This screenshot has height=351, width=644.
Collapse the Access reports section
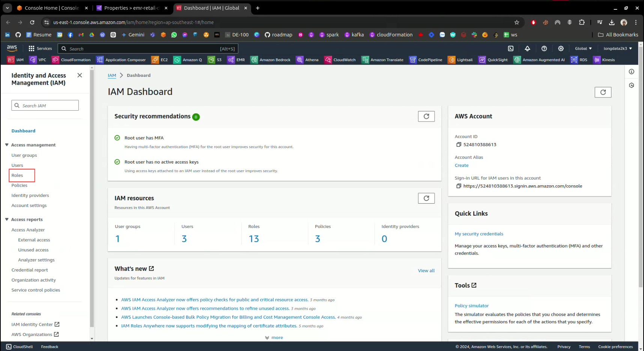pyautogui.click(x=7, y=219)
